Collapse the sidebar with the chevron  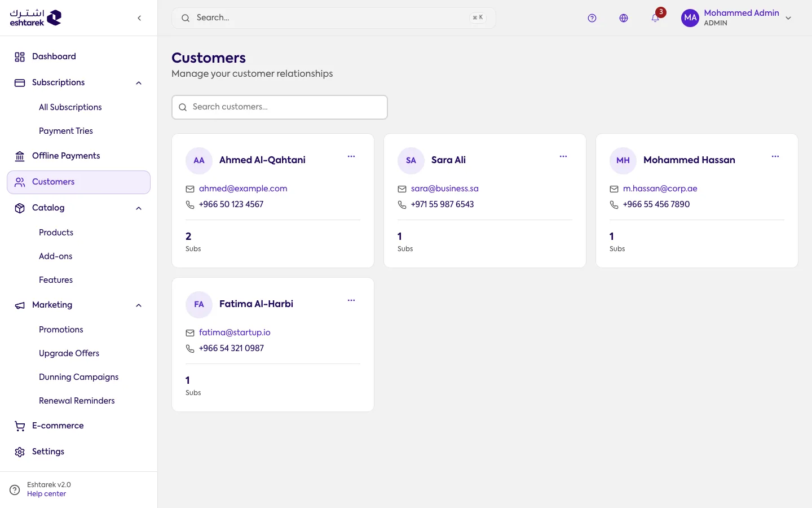point(139,18)
